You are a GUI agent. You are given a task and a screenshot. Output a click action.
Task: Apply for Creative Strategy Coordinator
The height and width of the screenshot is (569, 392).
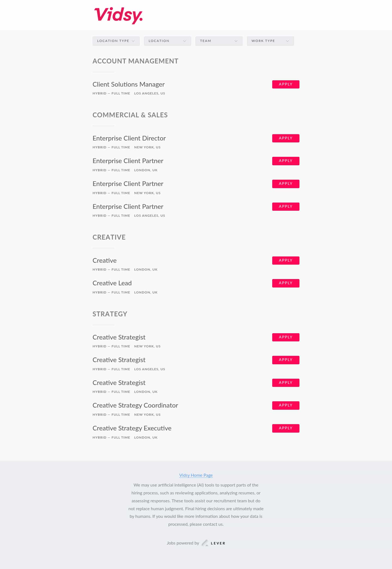click(286, 405)
